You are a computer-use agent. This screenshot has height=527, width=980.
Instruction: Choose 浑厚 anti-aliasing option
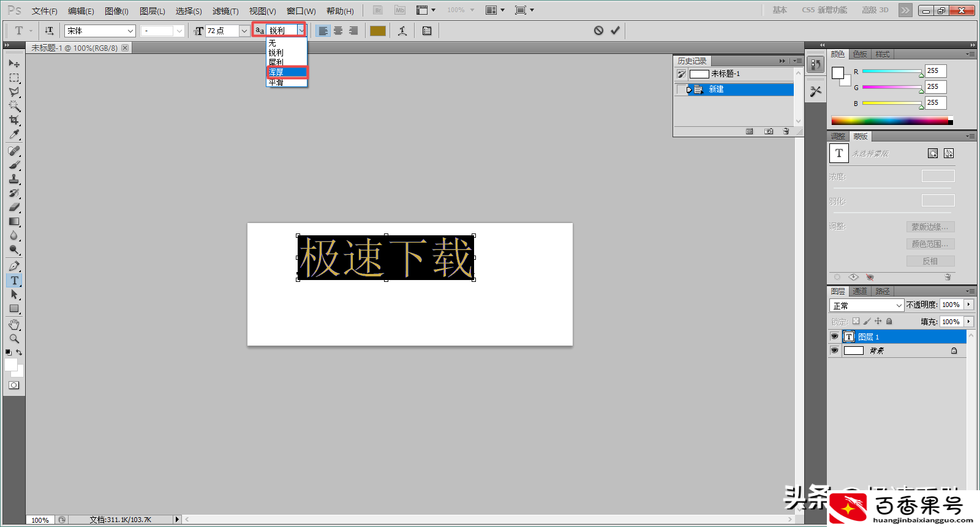[287, 72]
